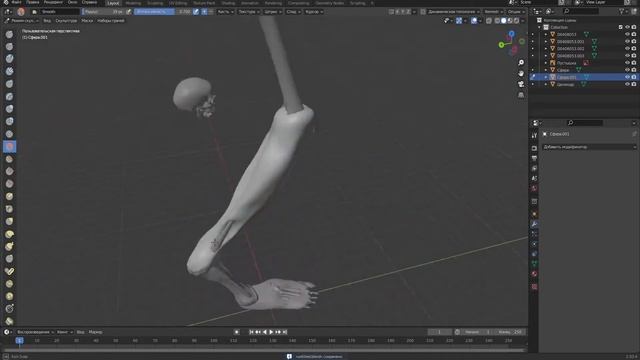Viewport: 640px width, 360px height.
Task: Select the Fill brush tool
Action: click(9, 171)
